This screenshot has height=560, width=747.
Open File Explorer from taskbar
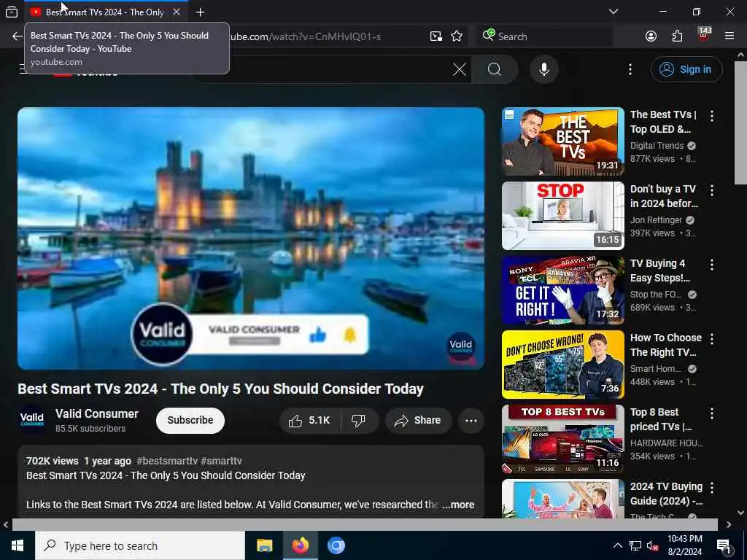pos(264,545)
